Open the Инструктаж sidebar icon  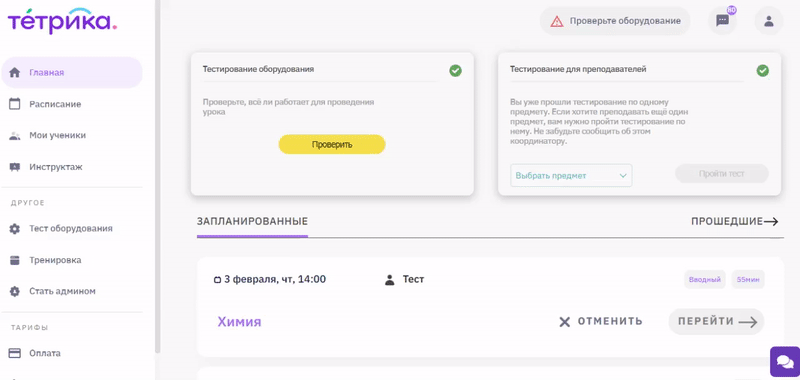[x=15, y=167]
